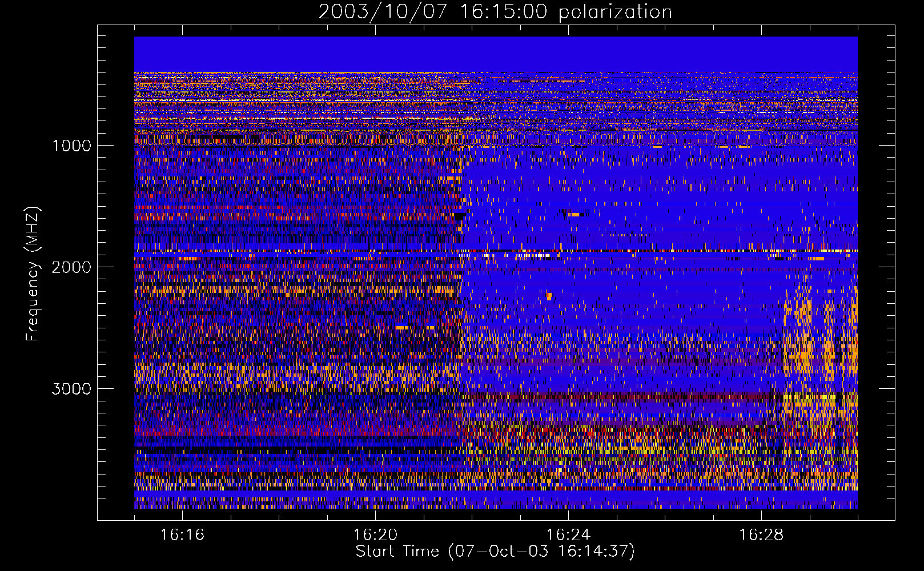Click the '16:20' time tick label
924x571 pixels.
tap(375, 534)
